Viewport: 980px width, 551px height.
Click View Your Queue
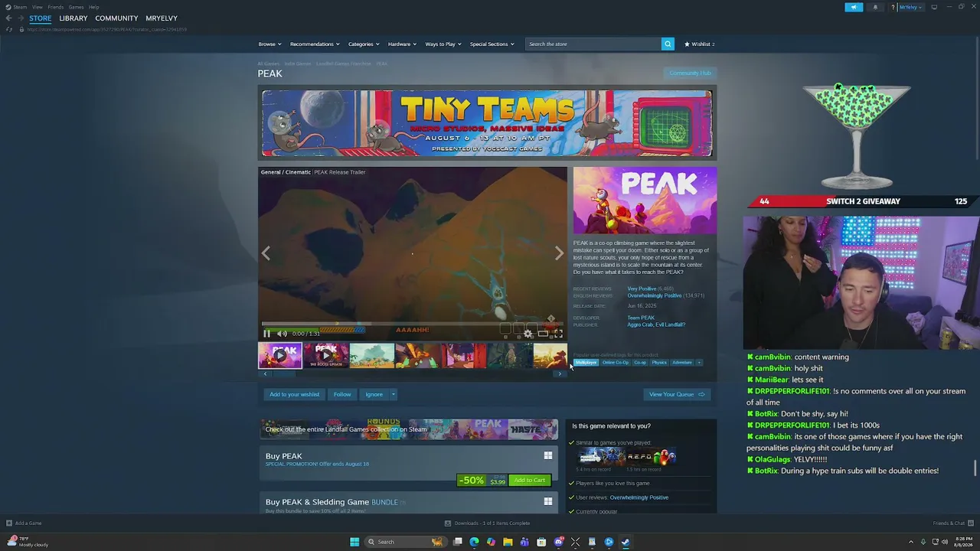pos(677,394)
